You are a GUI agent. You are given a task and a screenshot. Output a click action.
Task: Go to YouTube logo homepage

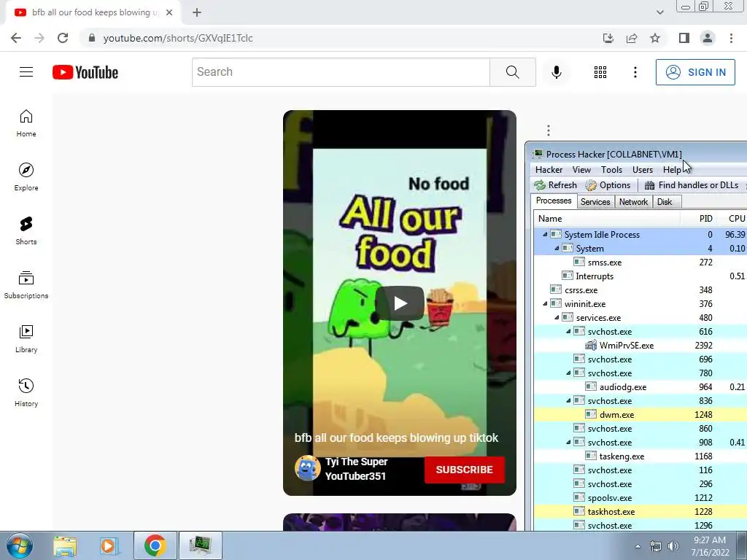point(85,72)
